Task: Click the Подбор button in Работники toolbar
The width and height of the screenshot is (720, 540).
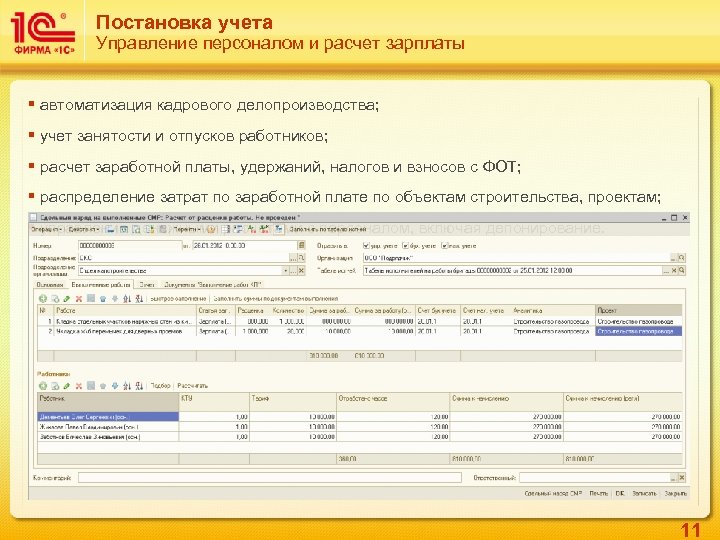Action: pyautogui.click(x=160, y=386)
